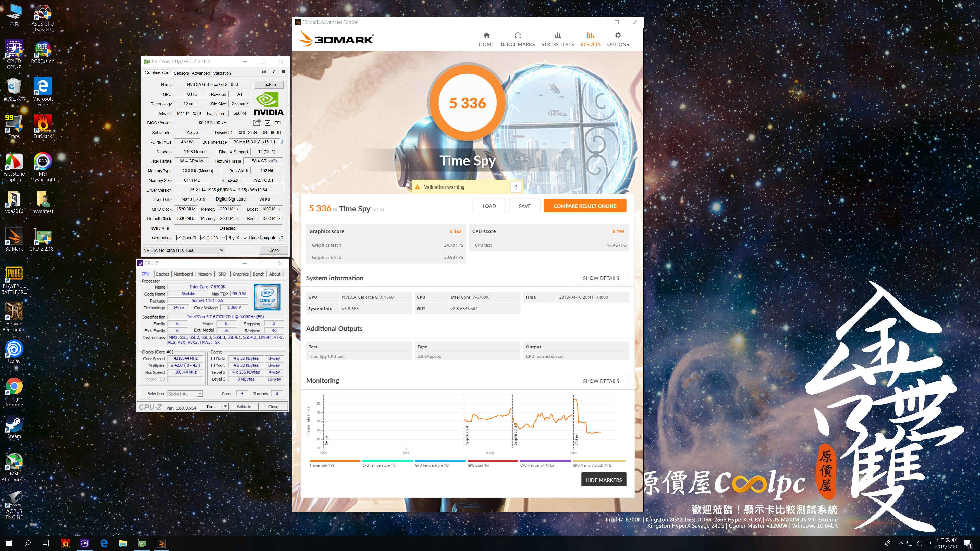
Task: Open the Tools dropdown arrow in CPU-Z
Action: click(225, 407)
